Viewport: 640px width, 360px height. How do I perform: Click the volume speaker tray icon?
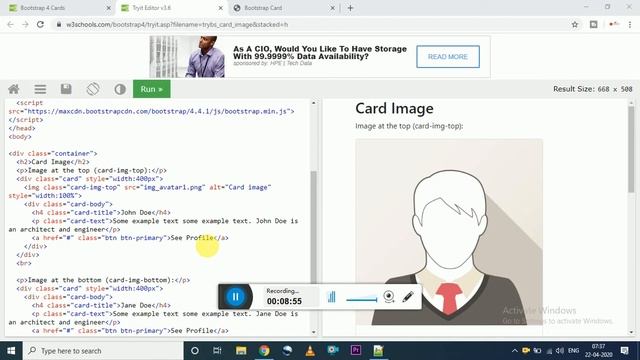[x=560, y=351]
